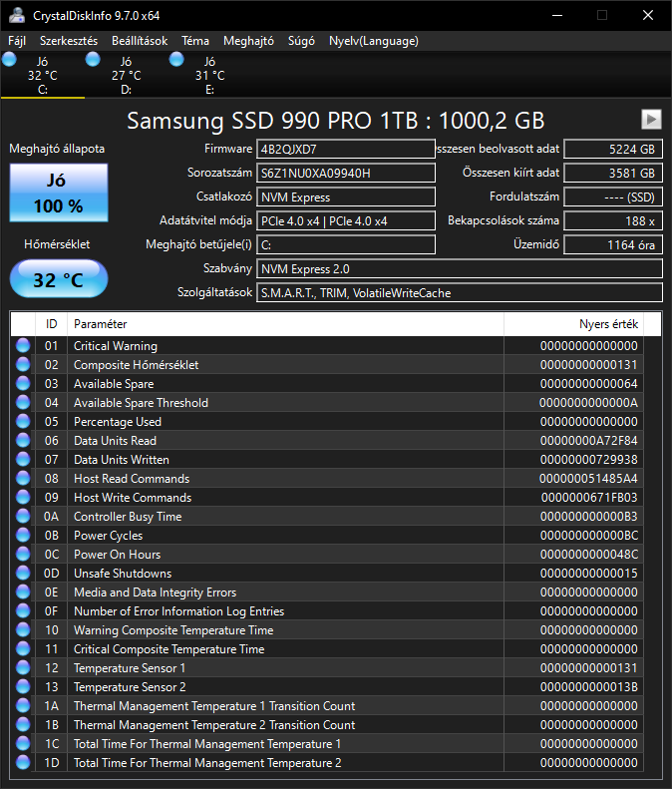The width and height of the screenshot is (672, 789).
Task: Click the Firmware field 4B2QJXD7
Action: click(x=346, y=149)
